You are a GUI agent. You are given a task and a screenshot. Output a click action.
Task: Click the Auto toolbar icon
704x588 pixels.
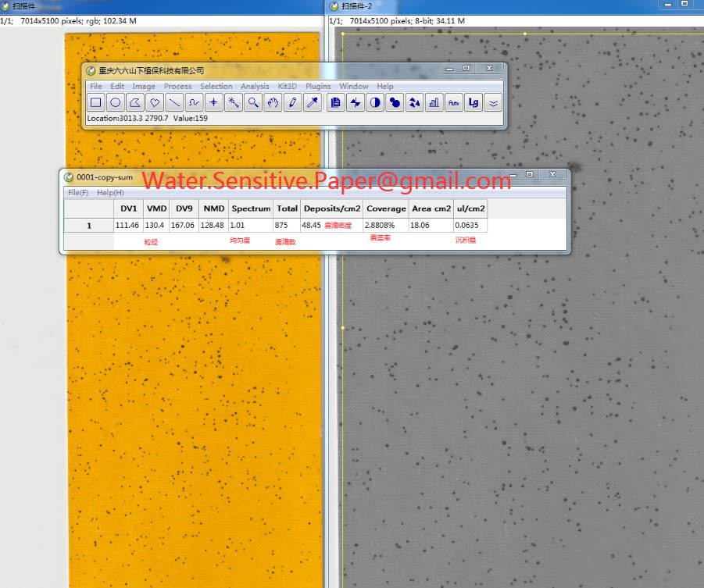point(454,103)
